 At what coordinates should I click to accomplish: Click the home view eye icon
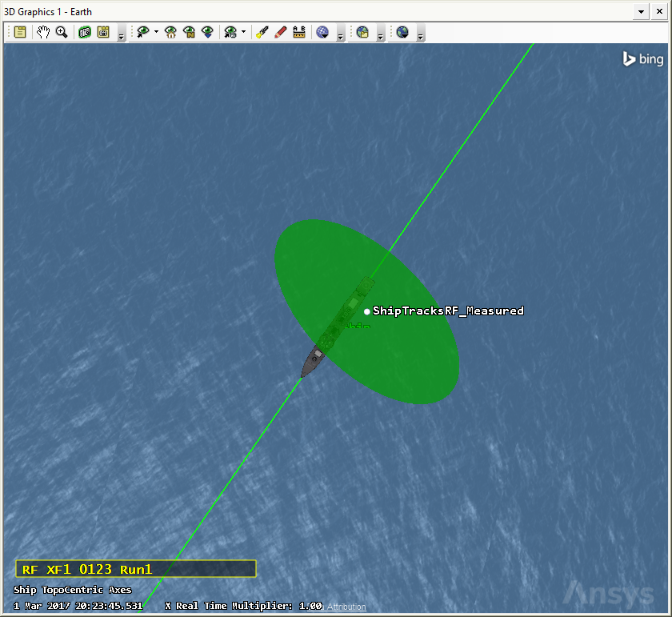click(x=170, y=32)
